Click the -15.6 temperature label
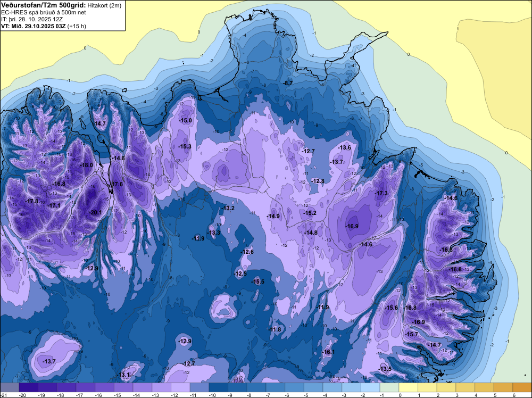The height and width of the screenshot is (398, 532). 391,308
